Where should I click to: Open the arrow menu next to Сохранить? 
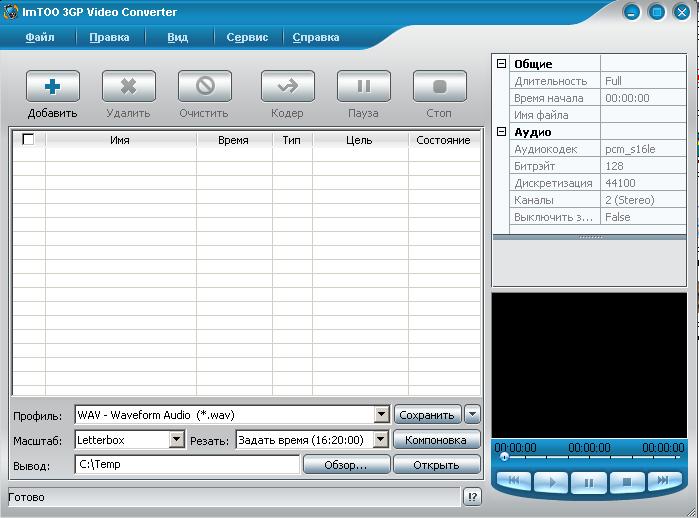pyautogui.click(x=473, y=415)
